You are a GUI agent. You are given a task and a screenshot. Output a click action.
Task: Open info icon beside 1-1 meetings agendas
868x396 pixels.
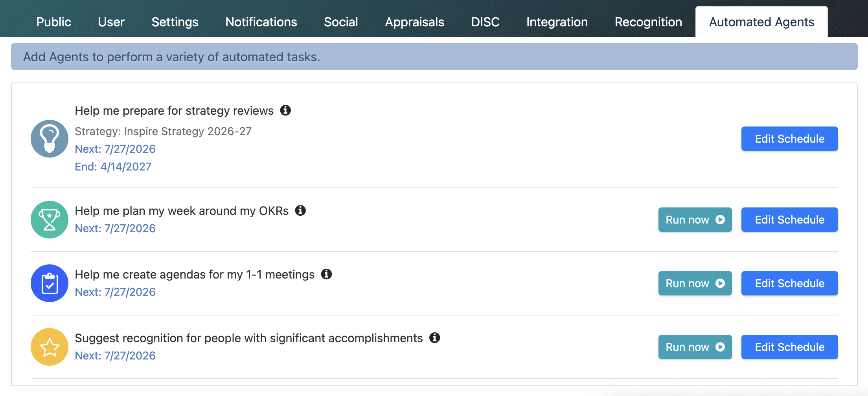click(326, 274)
